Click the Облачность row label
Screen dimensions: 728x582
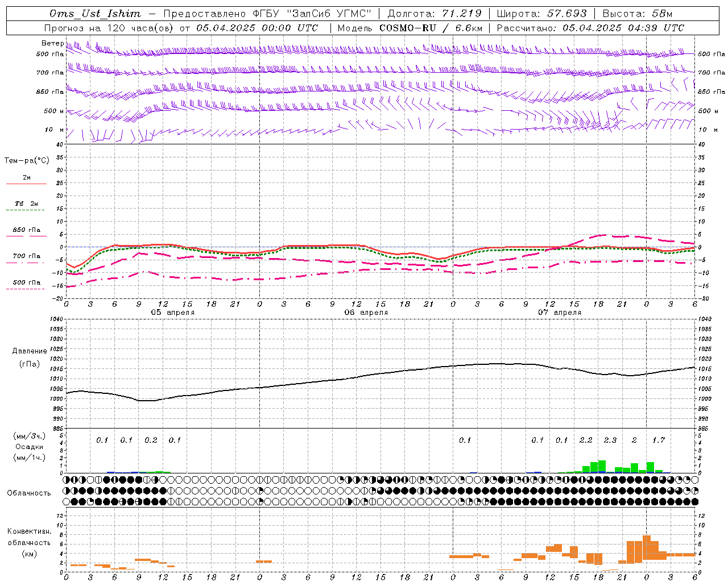click(x=29, y=493)
